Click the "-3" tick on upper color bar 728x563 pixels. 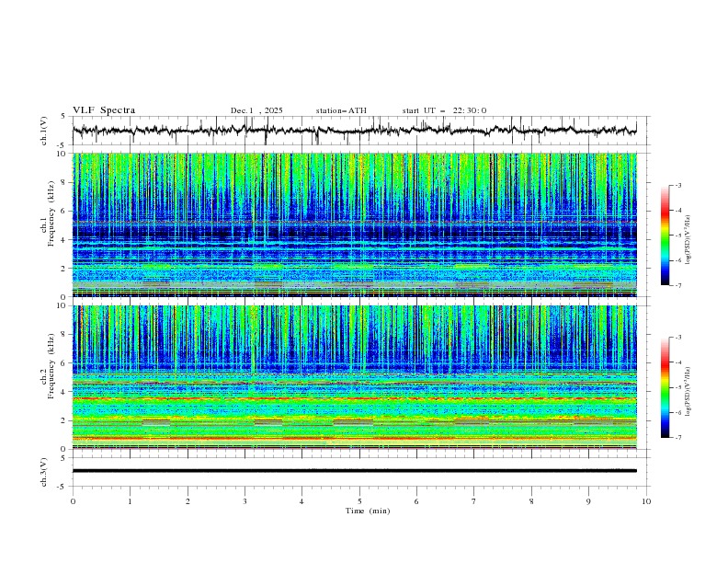pos(677,185)
